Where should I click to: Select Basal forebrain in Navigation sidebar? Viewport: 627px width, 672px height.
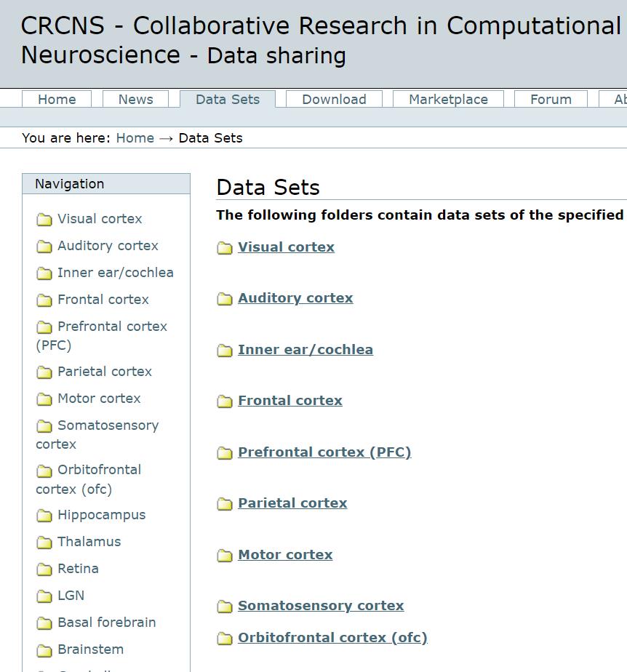coord(106,623)
